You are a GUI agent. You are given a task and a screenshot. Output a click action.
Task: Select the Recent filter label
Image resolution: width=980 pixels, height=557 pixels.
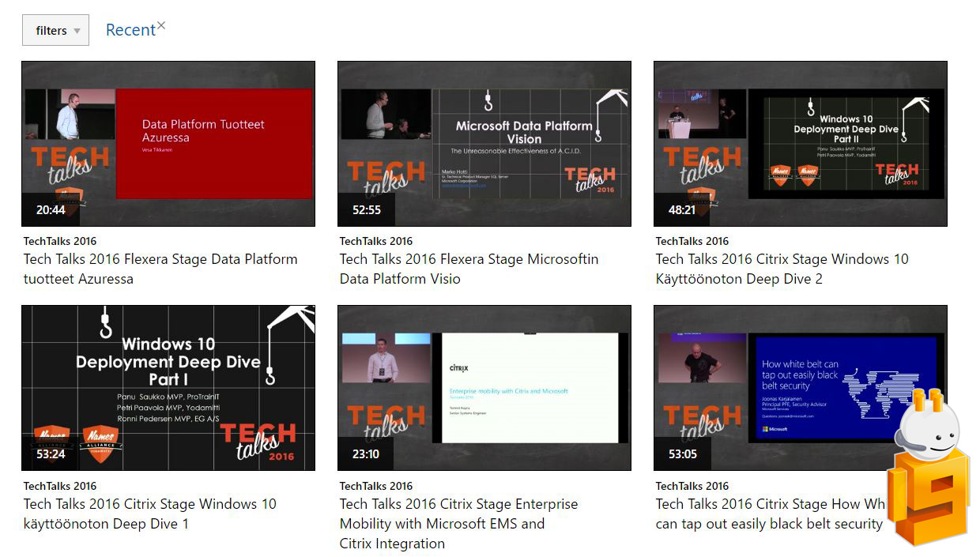[130, 30]
